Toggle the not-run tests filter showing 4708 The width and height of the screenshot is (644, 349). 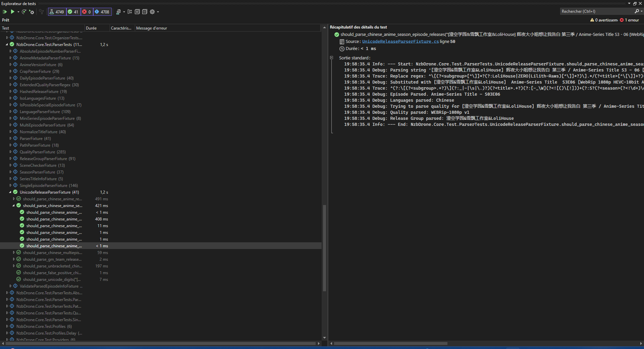(x=102, y=12)
